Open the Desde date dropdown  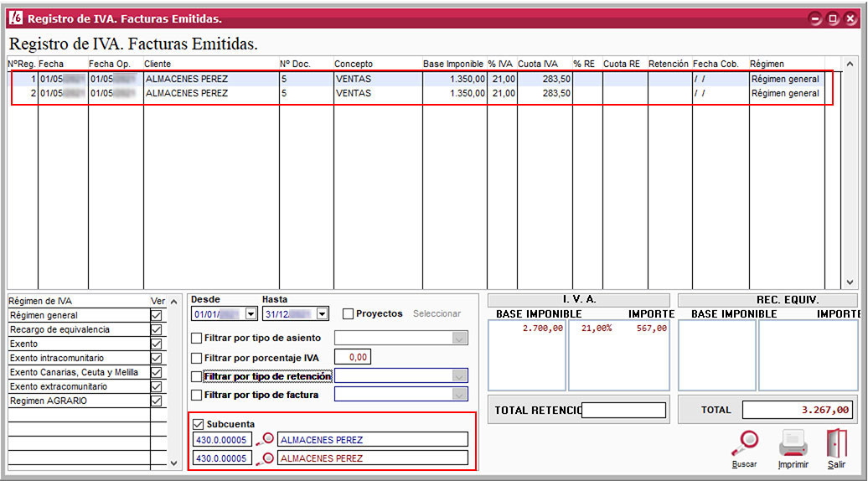[x=251, y=314]
